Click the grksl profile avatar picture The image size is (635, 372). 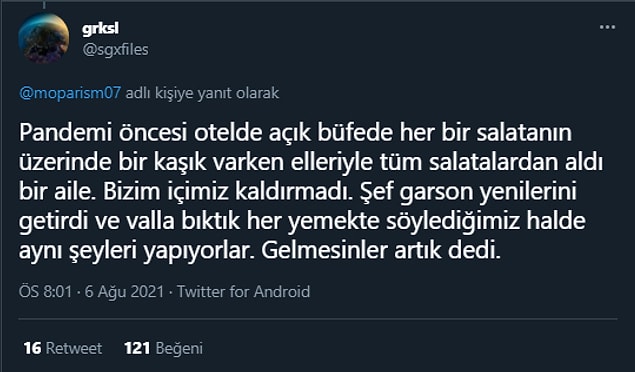click(x=44, y=38)
